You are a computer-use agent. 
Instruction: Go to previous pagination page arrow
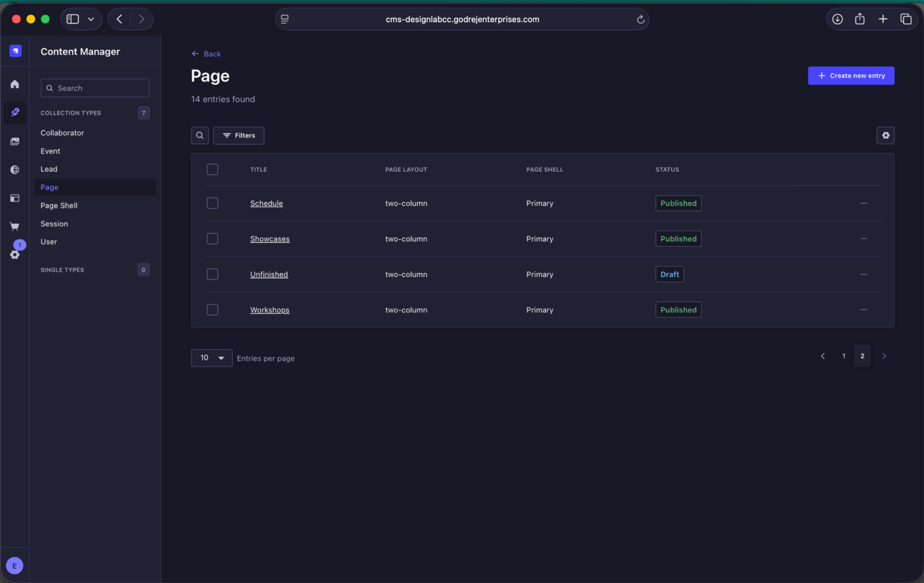coord(822,356)
